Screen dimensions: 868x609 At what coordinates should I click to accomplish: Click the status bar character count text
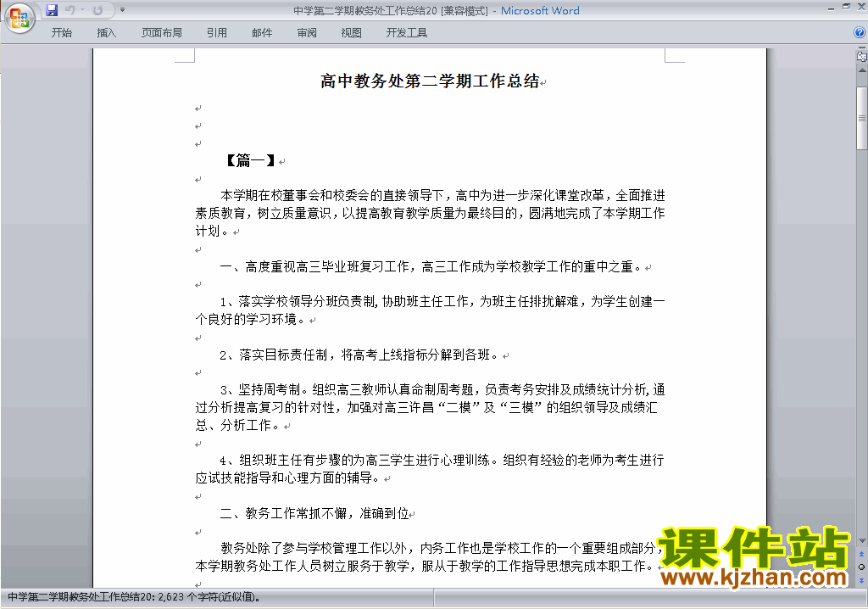pyautogui.click(x=135, y=597)
